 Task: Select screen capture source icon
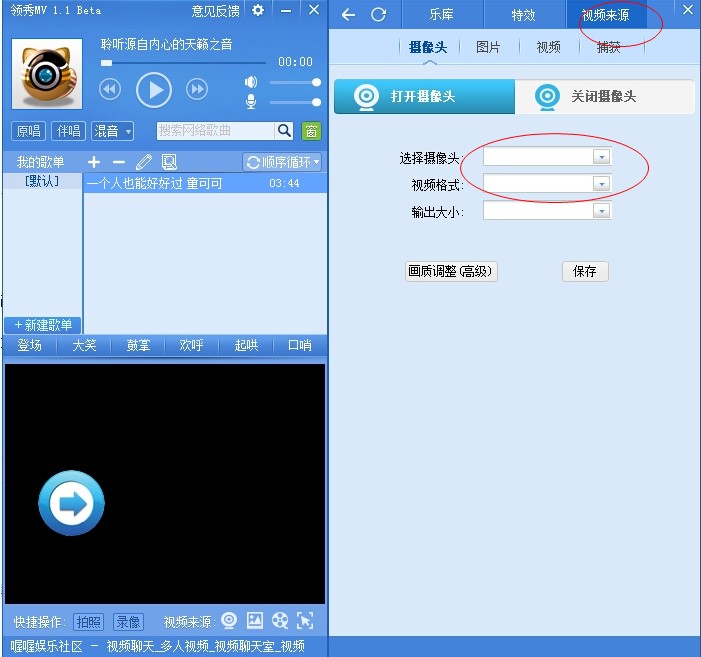tap(305, 620)
